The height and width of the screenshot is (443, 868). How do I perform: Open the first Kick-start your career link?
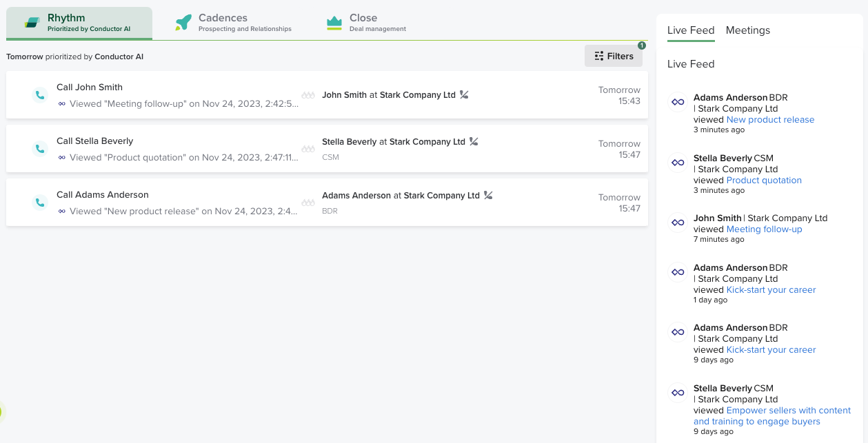pos(771,290)
